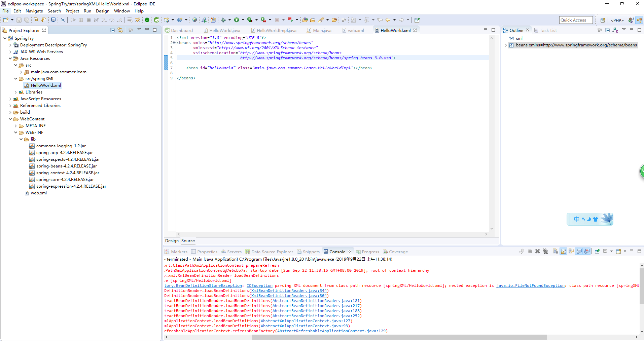This screenshot has height=341, width=644.
Task: Open the Project menu
Action: pos(72,11)
